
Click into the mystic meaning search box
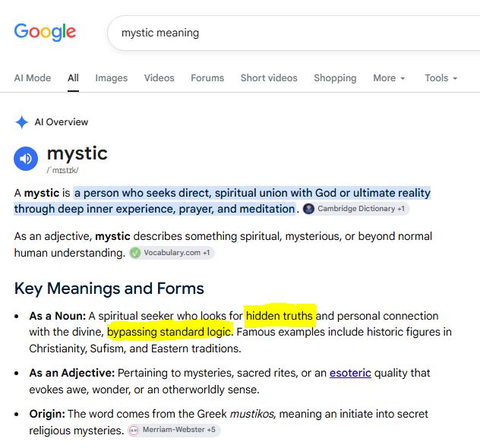(294, 33)
